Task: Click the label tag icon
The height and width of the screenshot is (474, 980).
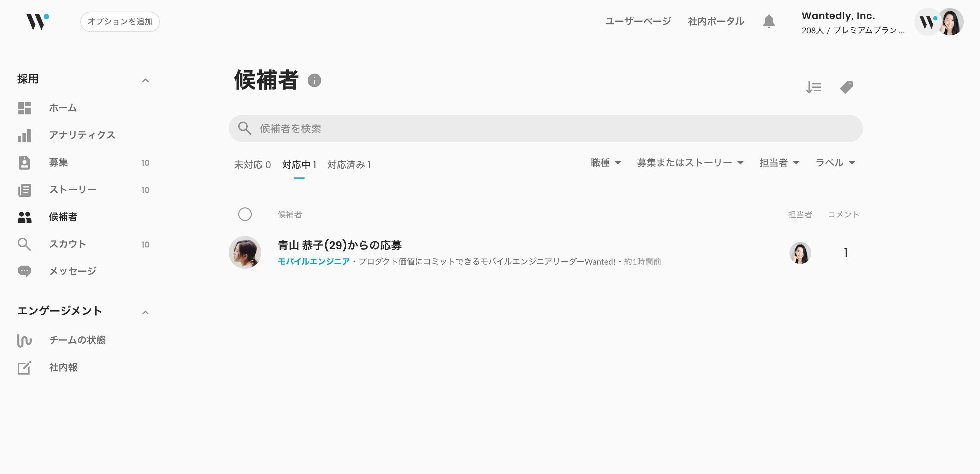Action: click(x=846, y=88)
